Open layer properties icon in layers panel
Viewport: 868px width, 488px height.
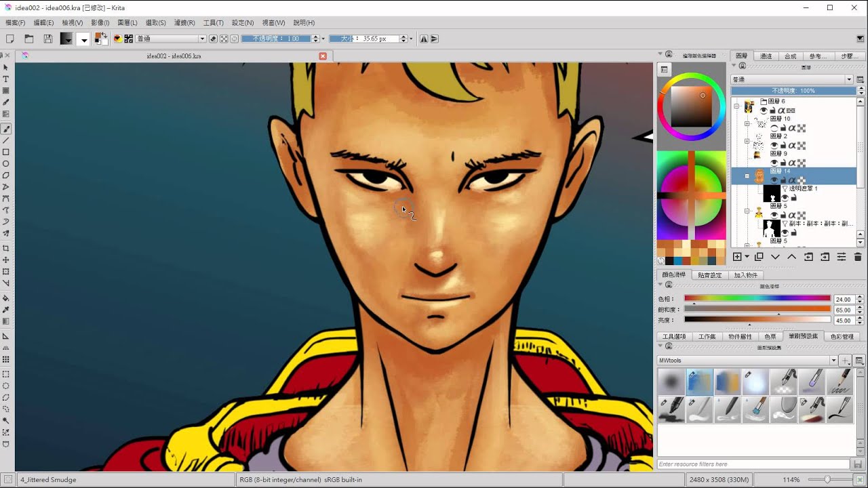pos(842,257)
